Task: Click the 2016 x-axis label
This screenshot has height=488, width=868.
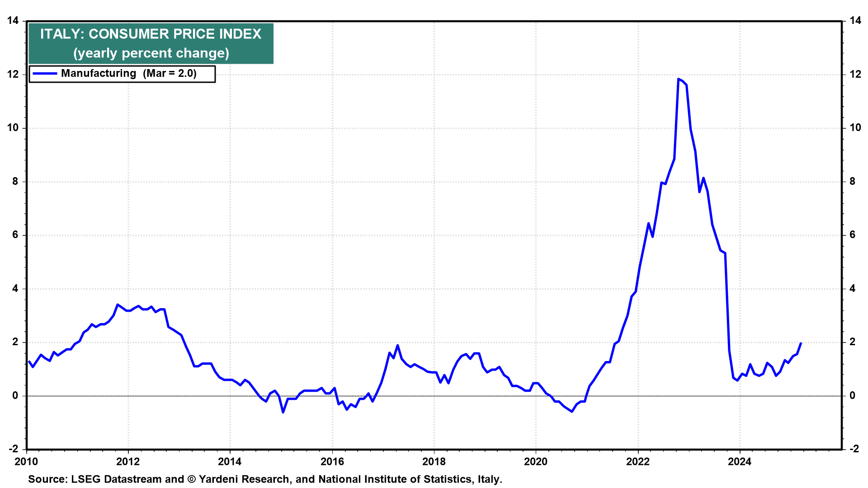Action: pos(332,461)
